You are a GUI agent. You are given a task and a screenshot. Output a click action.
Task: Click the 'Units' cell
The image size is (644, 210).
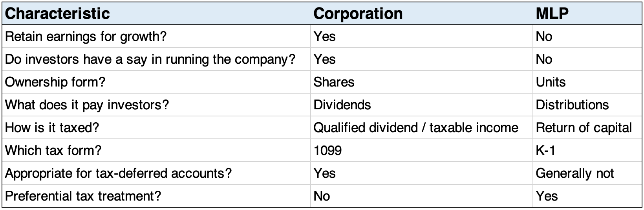(x=551, y=82)
